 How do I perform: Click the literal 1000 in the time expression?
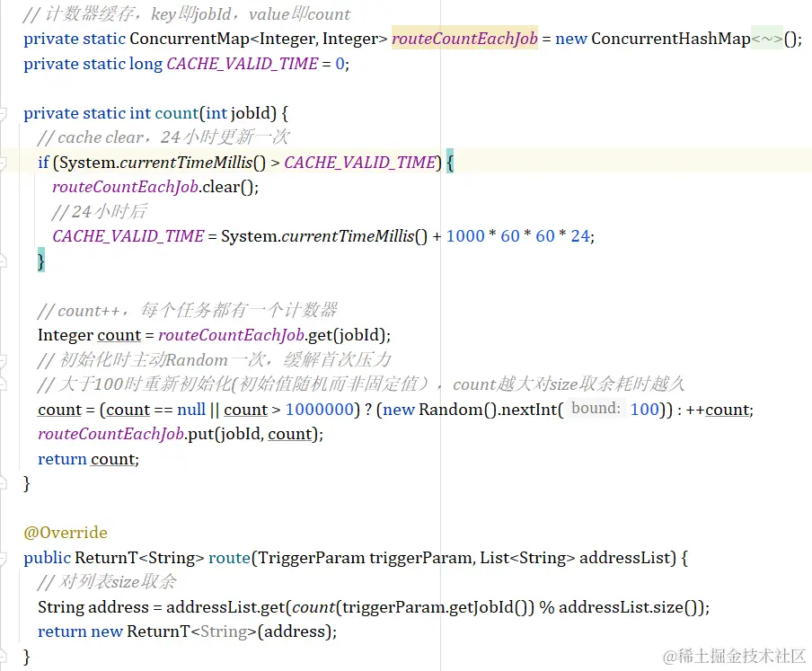(465, 236)
